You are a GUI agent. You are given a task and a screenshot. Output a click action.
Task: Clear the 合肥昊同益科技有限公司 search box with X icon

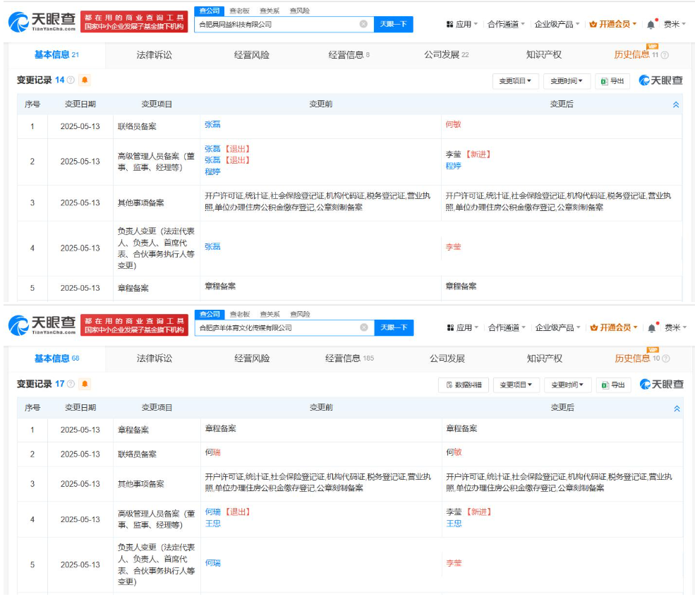(x=363, y=24)
